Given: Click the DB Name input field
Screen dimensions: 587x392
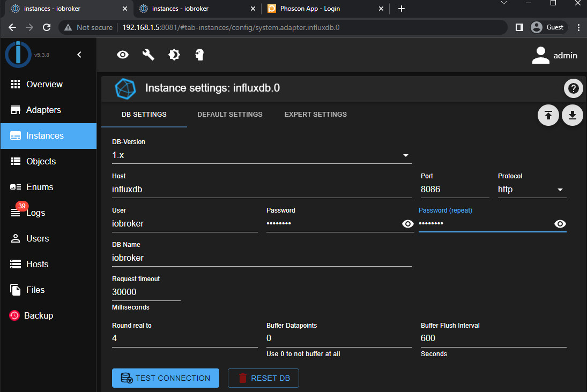Looking at the screenshot, I should [x=262, y=258].
